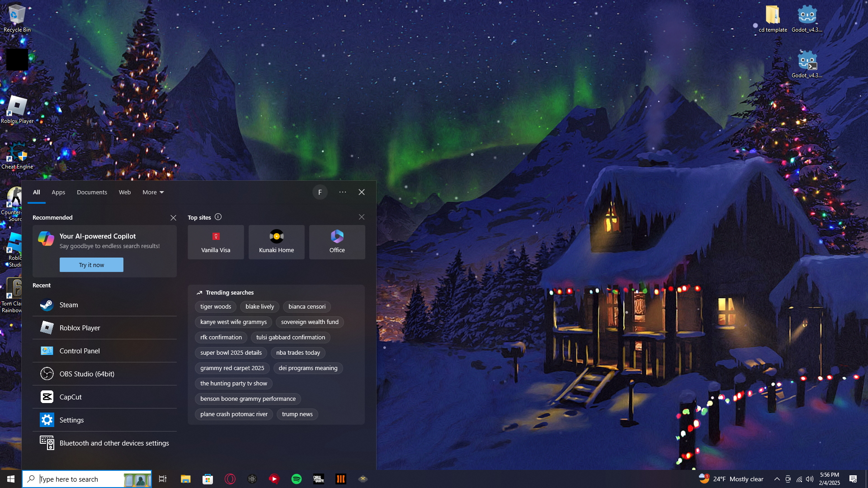The image size is (868, 488).
Task: Click the Type here to search field
Action: click(77, 479)
